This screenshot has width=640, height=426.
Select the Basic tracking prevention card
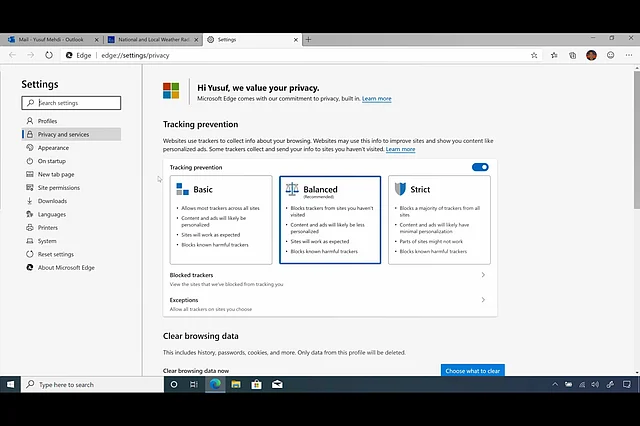(221, 220)
